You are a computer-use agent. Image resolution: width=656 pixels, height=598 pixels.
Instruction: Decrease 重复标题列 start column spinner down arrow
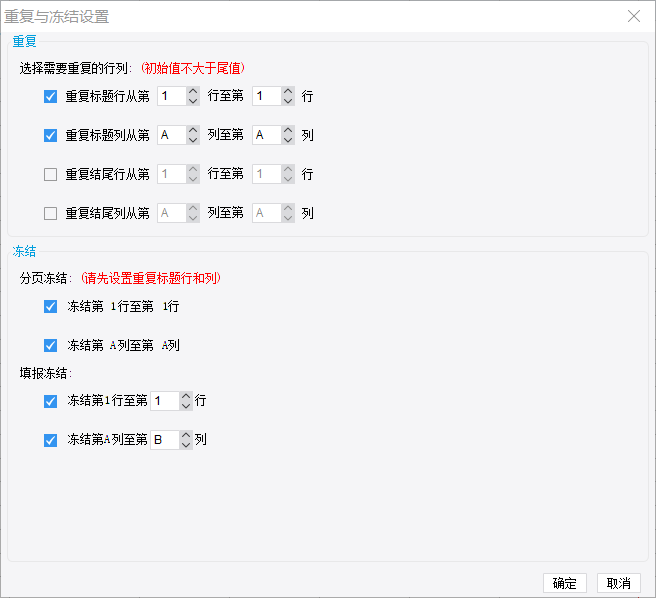[x=193, y=140]
